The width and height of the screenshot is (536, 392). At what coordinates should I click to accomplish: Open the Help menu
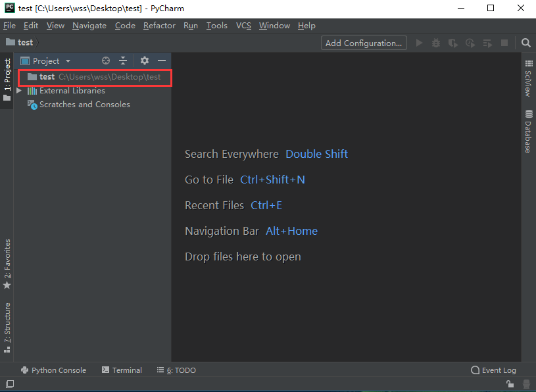coord(306,26)
